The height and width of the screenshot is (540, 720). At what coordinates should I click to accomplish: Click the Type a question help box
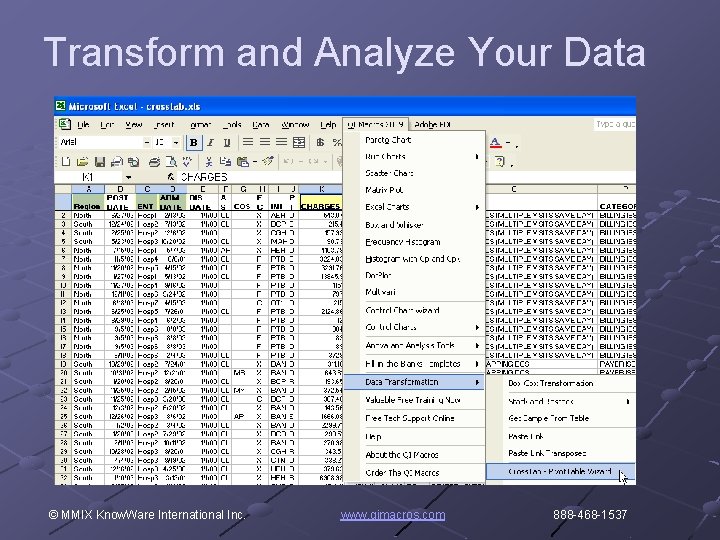pos(614,124)
